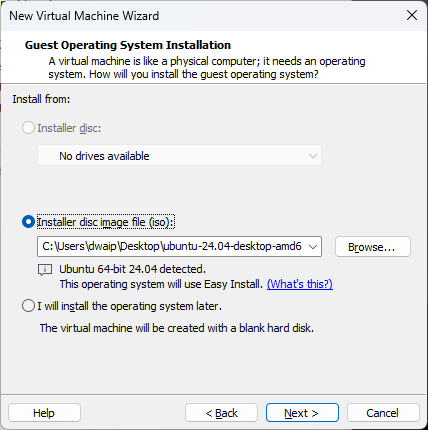Click the blank hard disk description text

pyautogui.click(x=177, y=328)
